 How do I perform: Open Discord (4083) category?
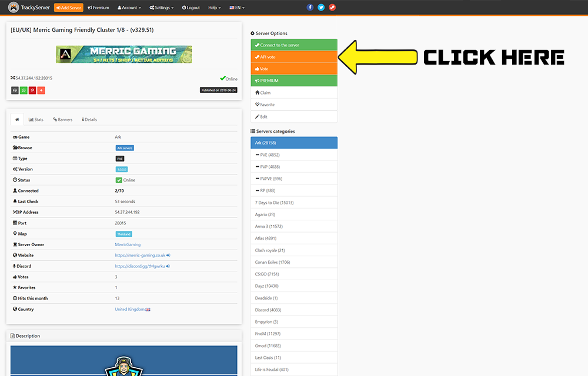tap(294, 310)
